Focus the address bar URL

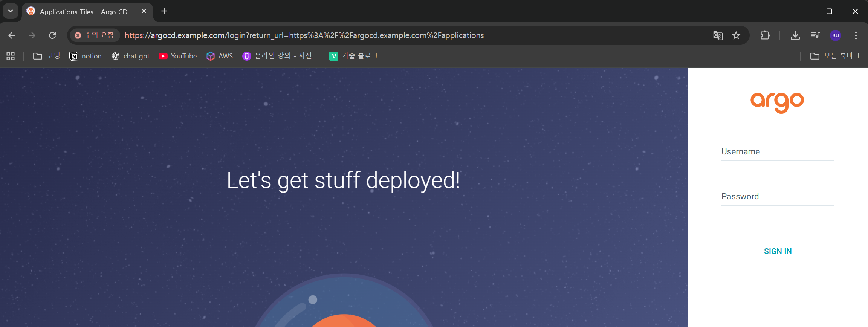click(x=304, y=35)
